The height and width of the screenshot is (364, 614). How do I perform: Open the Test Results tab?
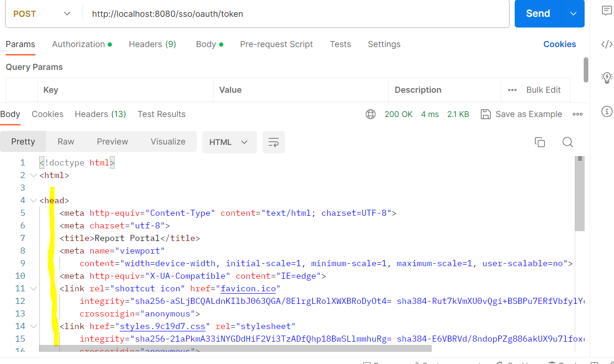(x=161, y=114)
